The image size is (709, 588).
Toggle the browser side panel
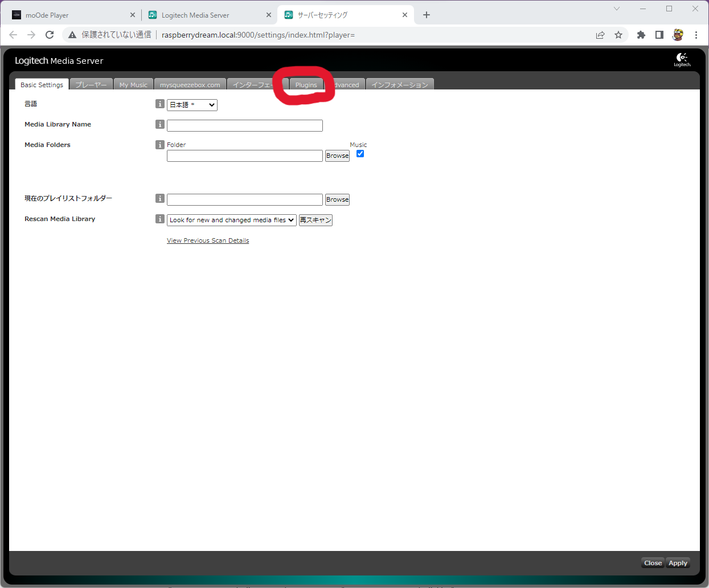(659, 35)
